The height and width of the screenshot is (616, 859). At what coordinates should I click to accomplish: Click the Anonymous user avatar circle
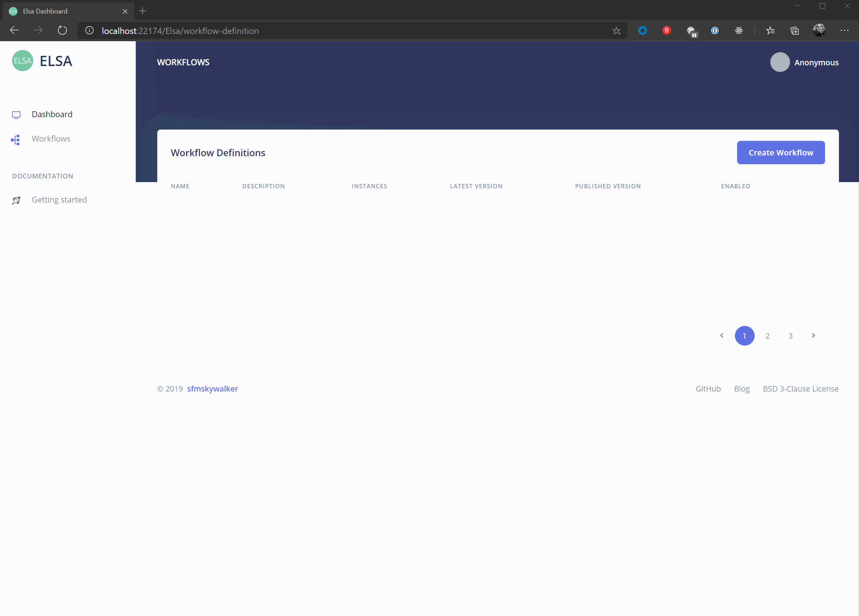(779, 62)
